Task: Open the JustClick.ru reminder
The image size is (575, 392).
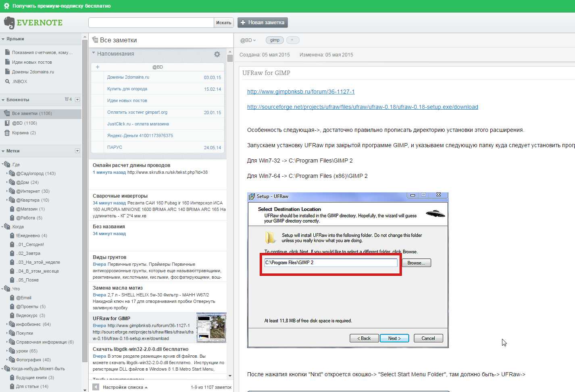Action: (138, 124)
